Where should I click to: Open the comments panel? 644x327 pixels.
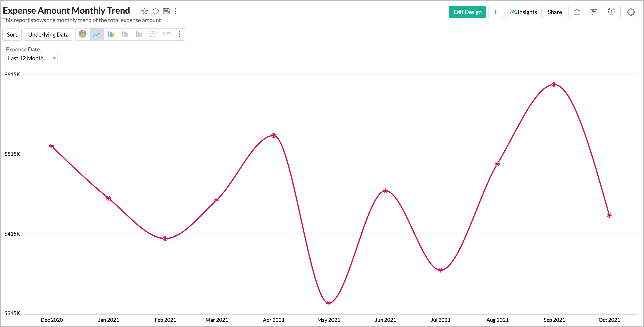(x=594, y=11)
